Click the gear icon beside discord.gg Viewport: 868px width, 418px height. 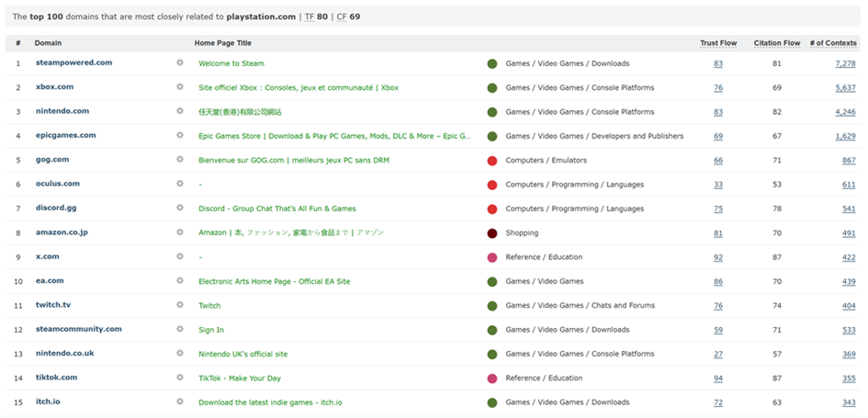tap(180, 208)
